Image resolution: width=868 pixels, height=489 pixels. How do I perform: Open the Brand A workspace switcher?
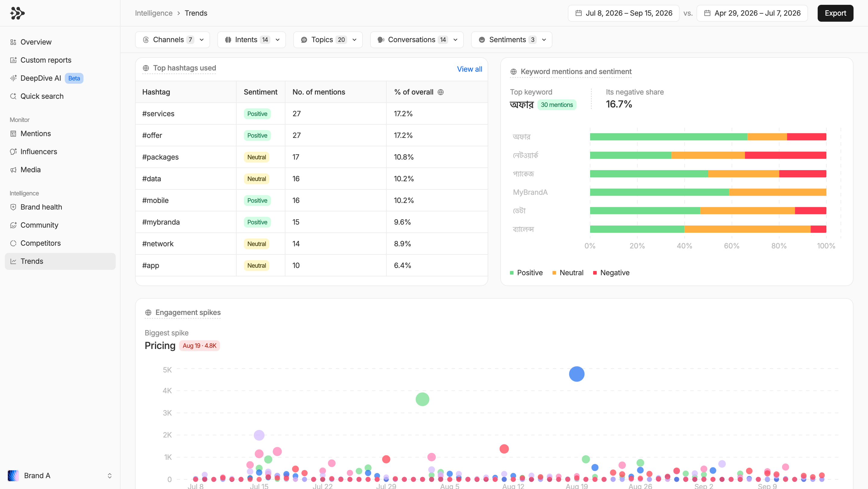pos(60,475)
